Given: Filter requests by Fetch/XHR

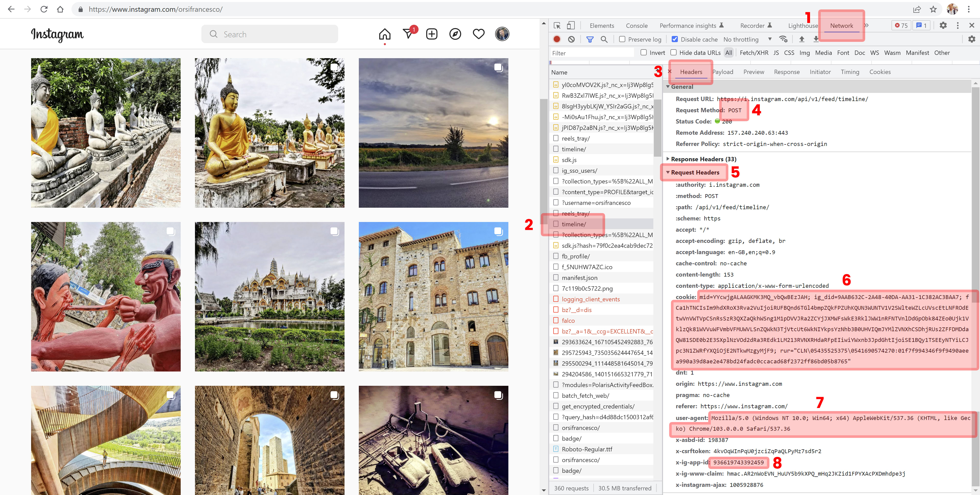Looking at the screenshot, I should [x=754, y=53].
